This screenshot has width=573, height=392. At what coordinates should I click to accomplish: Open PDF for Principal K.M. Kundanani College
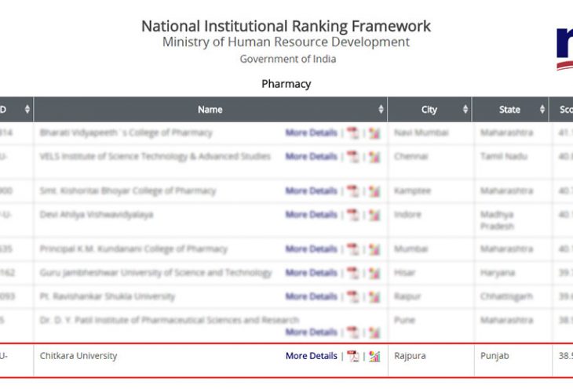pos(352,249)
